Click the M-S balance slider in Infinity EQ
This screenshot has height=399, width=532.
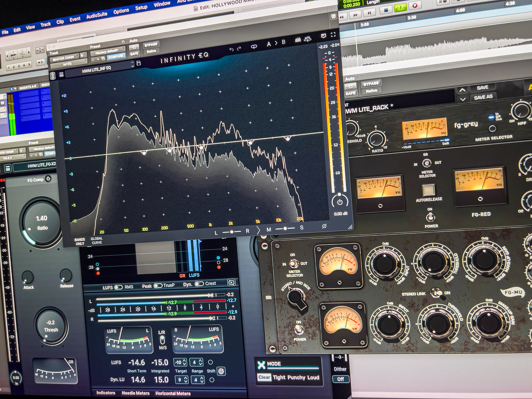pos(285,229)
